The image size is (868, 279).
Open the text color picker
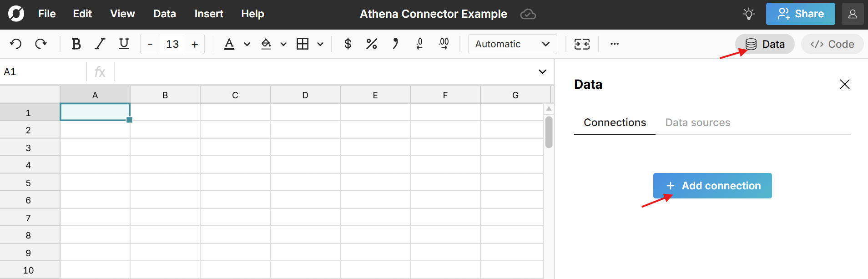point(230,44)
